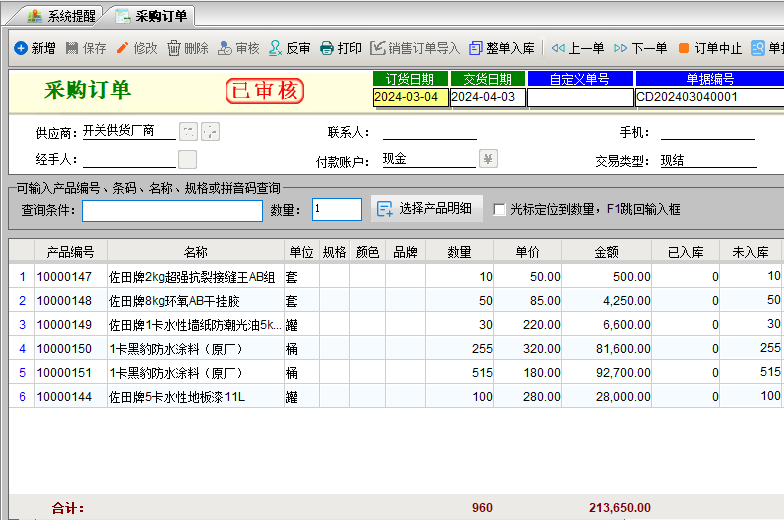This screenshot has width=784, height=520.
Task: Open the 经手人 selector button
Action: pos(187,159)
